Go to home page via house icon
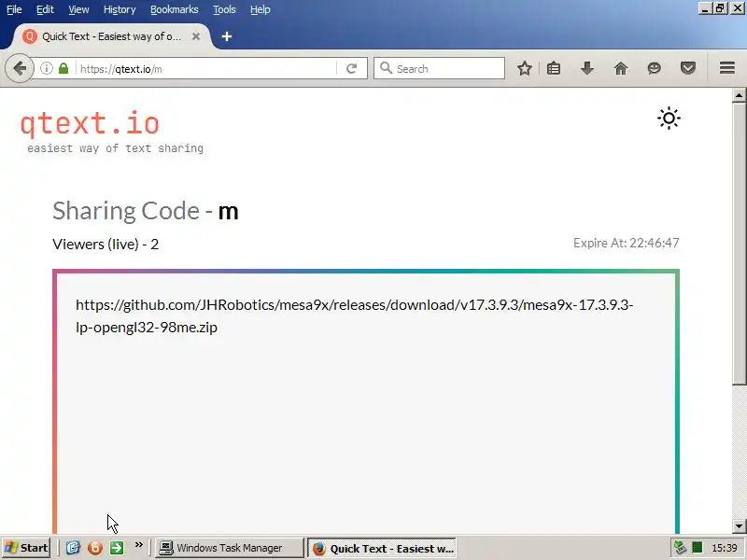Image resolution: width=747 pixels, height=560 pixels. (x=621, y=68)
